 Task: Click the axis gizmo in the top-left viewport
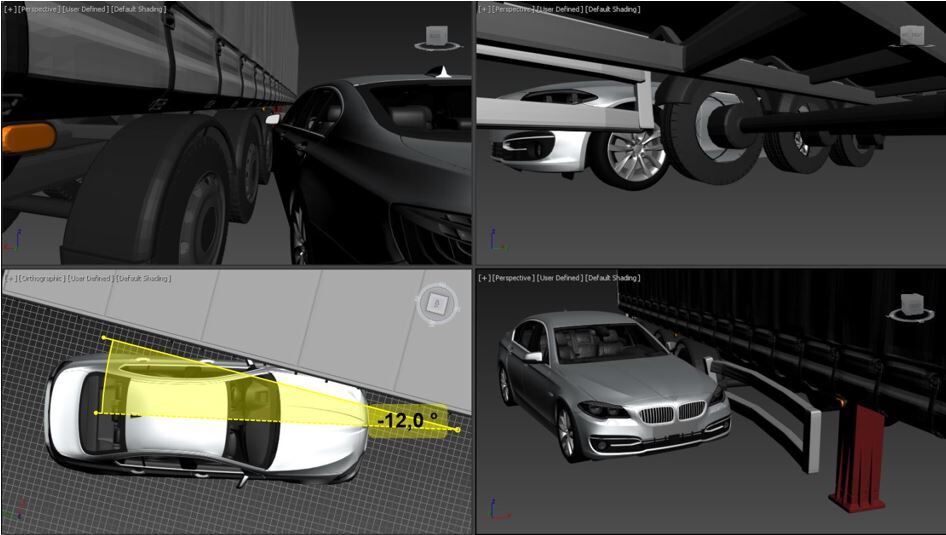coord(14,242)
